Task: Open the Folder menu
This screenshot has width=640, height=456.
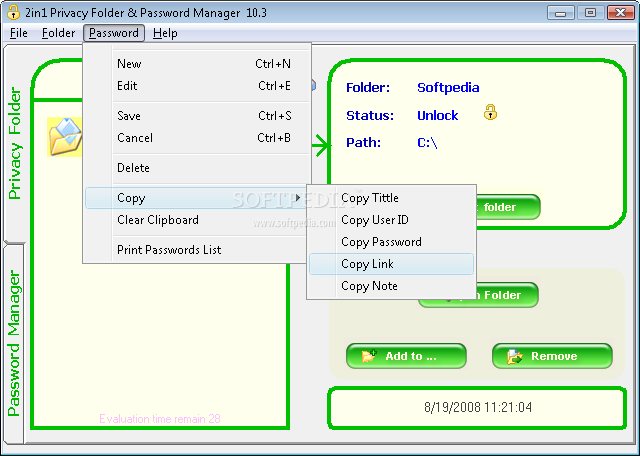Action: pyautogui.click(x=58, y=33)
